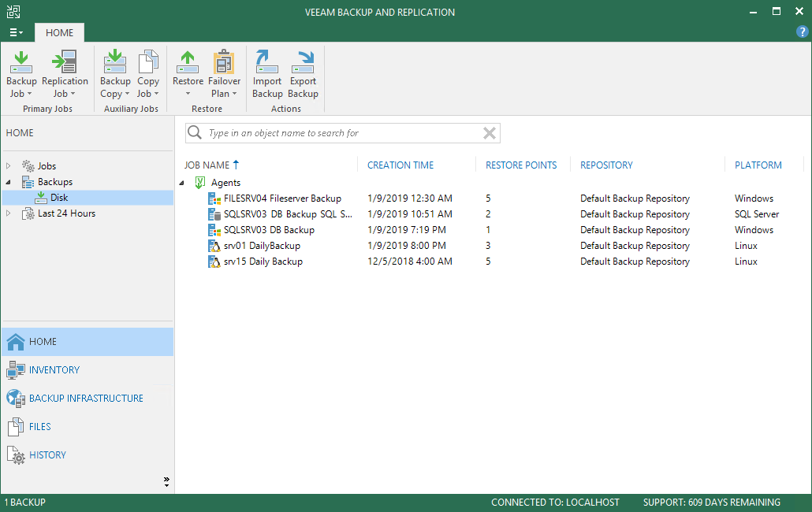The image size is (812, 512).
Task: Click the search magnifier icon
Action: tap(195, 133)
